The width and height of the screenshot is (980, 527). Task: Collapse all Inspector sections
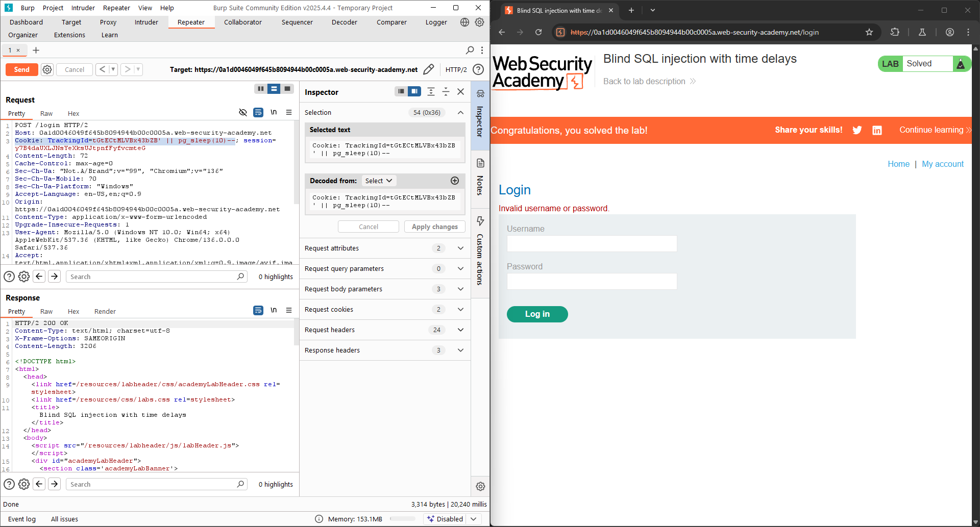point(446,91)
